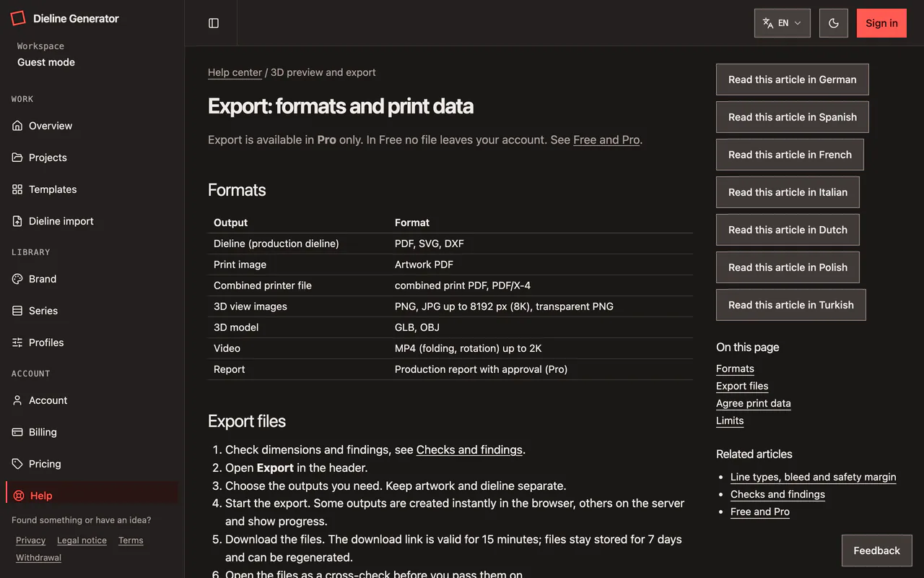Click the Billing card icon
Screen dimensions: 924x578
coord(17,432)
